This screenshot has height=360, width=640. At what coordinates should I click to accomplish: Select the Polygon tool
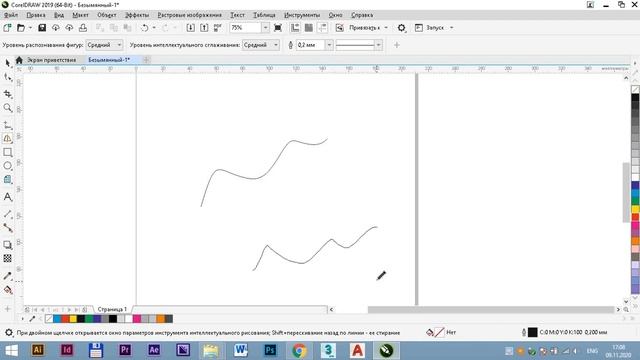[7, 180]
